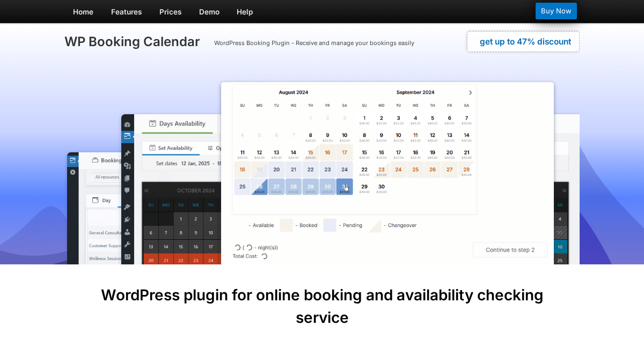This screenshot has width=644, height=362.
Task: Open the Help menu item
Action: point(245,12)
